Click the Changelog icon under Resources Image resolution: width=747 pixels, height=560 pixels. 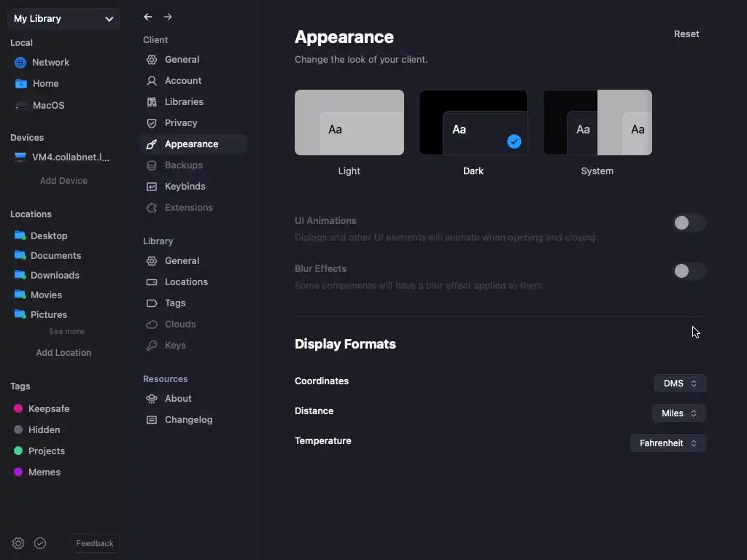(x=152, y=420)
